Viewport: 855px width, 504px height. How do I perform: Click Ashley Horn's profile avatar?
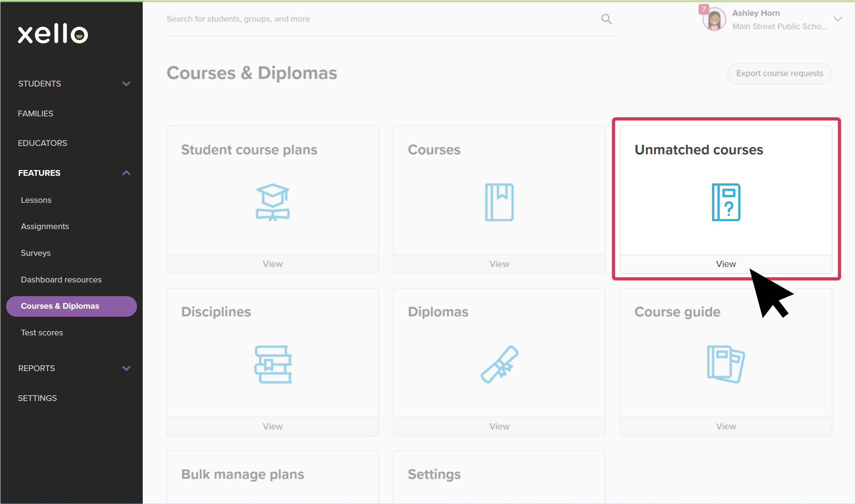(714, 19)
